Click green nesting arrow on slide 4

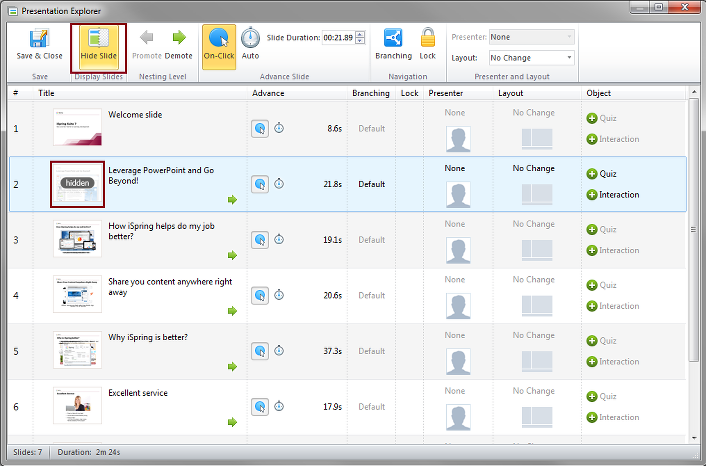coord(232,311)
